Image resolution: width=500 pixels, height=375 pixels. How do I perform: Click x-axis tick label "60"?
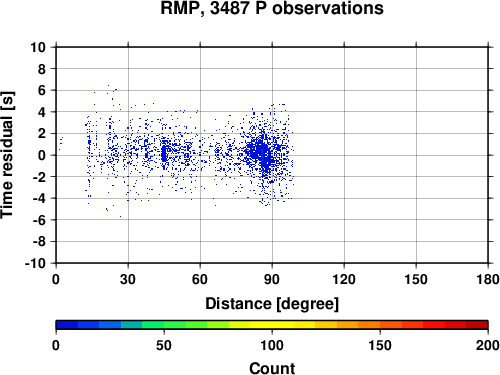coord(200,279)
